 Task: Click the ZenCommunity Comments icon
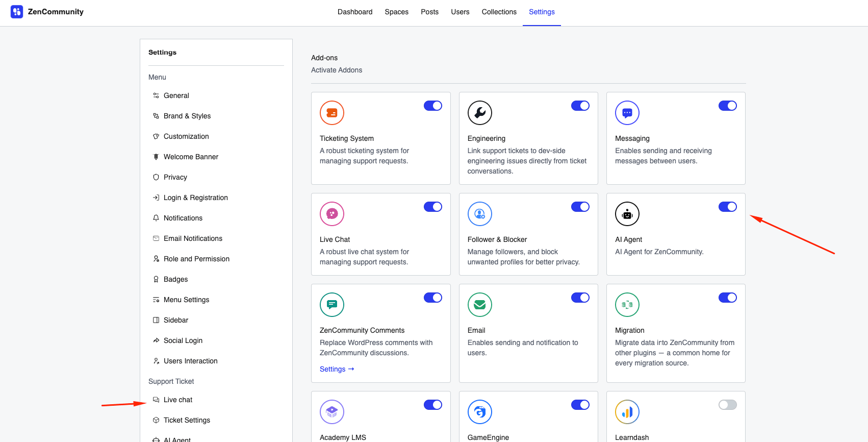click(x=332, y=305)
